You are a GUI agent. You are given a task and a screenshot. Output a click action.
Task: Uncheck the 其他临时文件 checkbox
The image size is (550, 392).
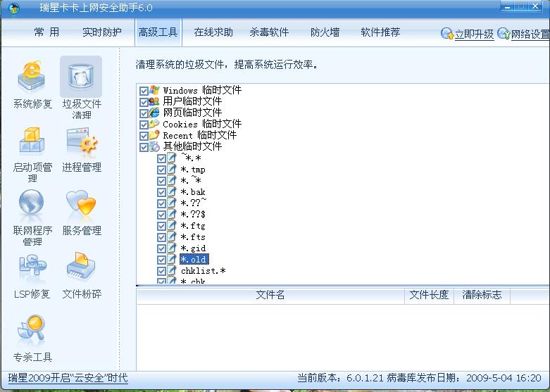click(144, 147)
